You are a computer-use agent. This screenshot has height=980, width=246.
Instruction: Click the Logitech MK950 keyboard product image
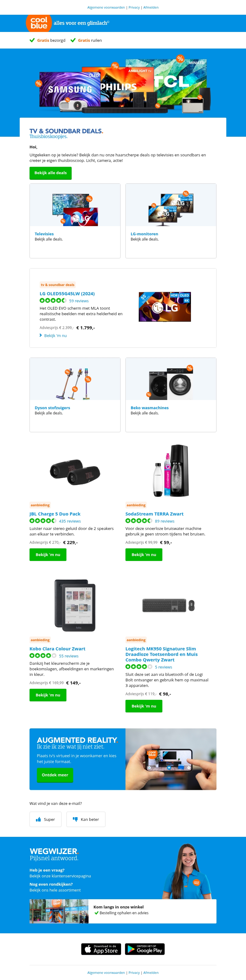(169, 605)
